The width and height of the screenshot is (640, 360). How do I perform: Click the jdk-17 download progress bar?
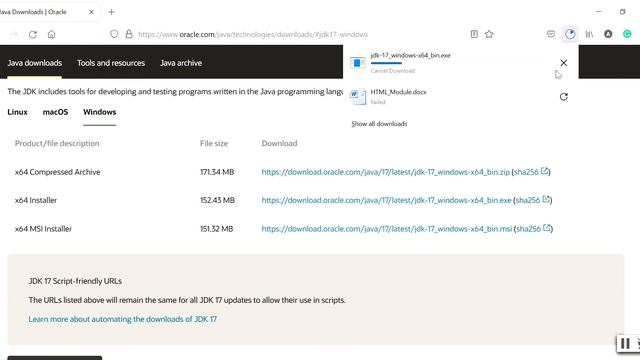pos(457,63)
